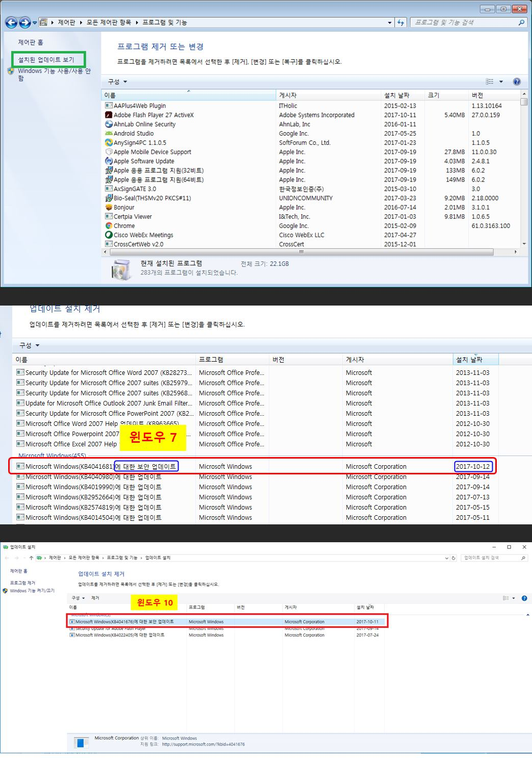The image size is (532, 758).
Task: Click the Bonjour program icon
Action: coord(109,207)
